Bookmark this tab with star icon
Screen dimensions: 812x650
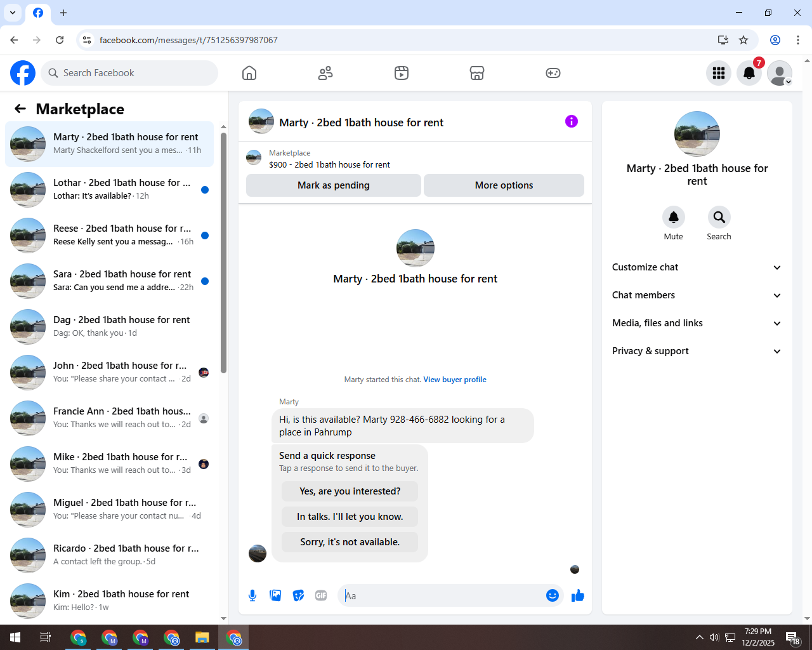[x=743, y=40]
